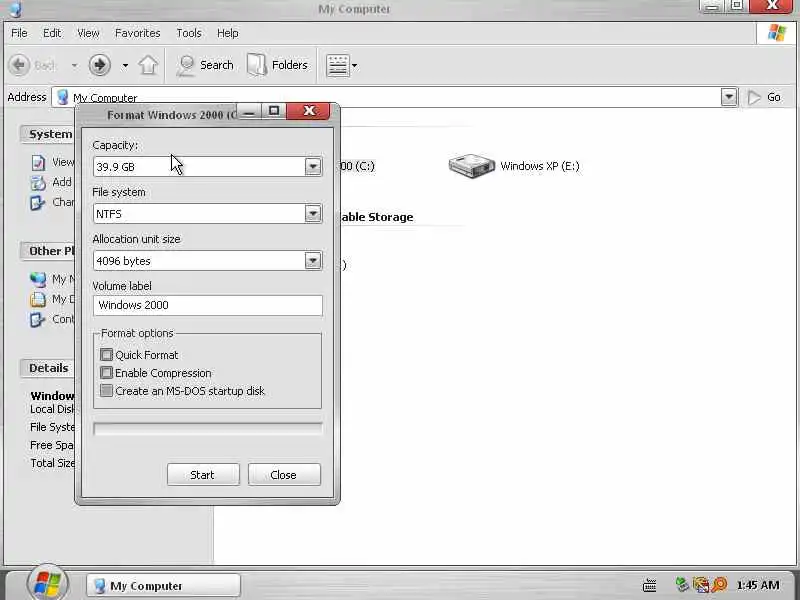Click the Windows XP (E:) drive label
800x600 pixels.
540,166
